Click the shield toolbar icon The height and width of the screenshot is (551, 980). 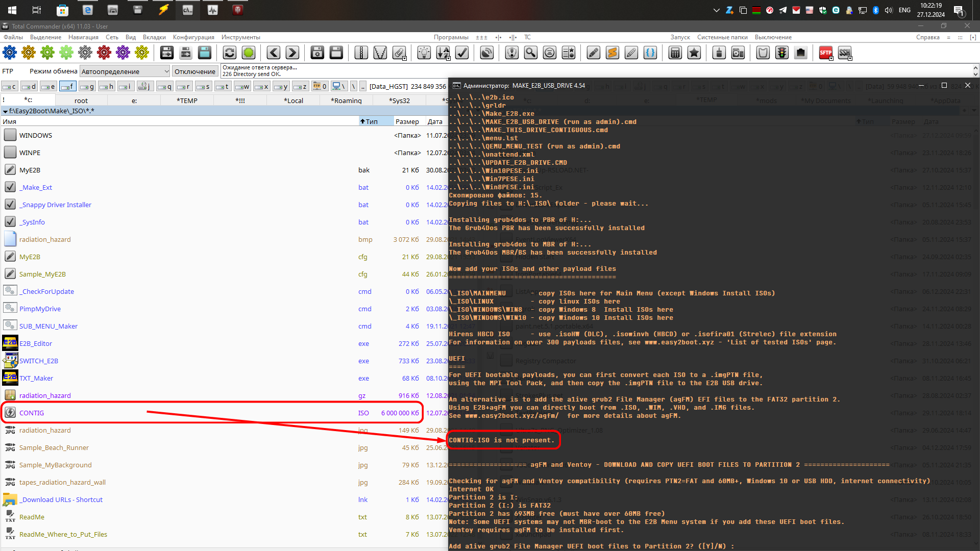pyautogui.click(x=512, y=53)
